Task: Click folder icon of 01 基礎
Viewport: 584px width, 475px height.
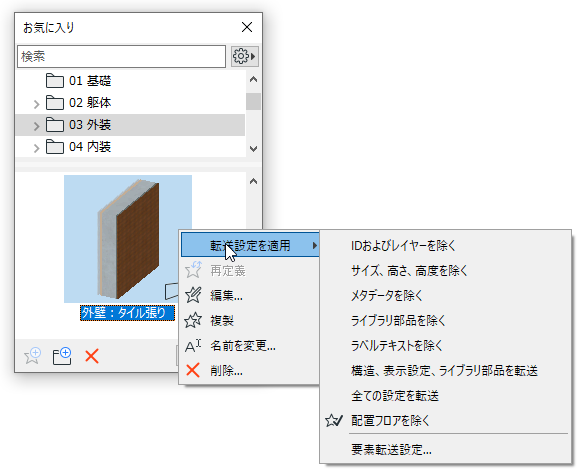Action: 55,80
